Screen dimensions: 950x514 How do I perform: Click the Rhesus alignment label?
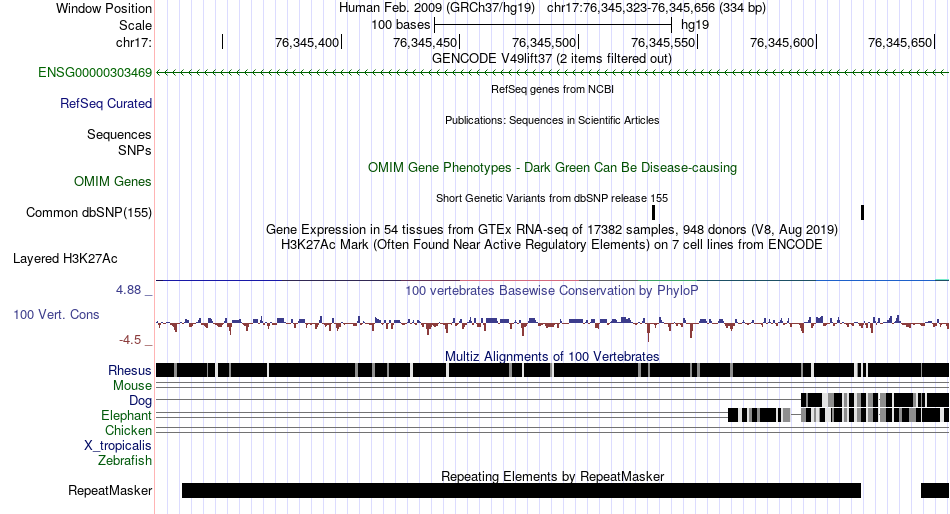tap(129, 370)
